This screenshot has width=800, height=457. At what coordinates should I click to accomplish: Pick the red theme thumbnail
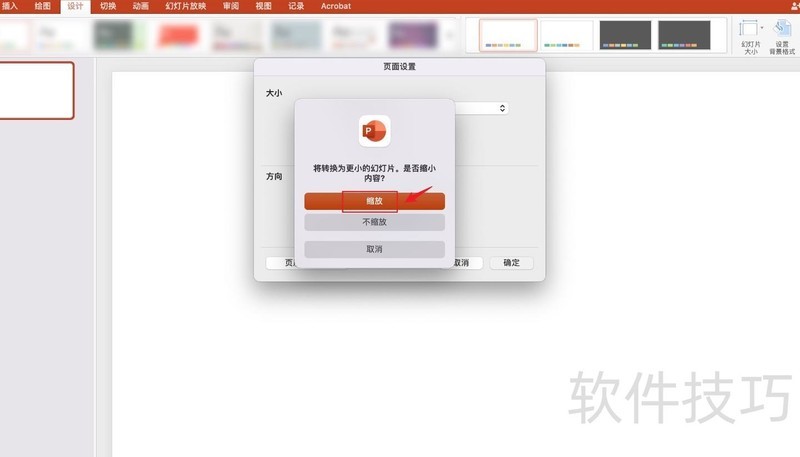click(x=178, y=35)
